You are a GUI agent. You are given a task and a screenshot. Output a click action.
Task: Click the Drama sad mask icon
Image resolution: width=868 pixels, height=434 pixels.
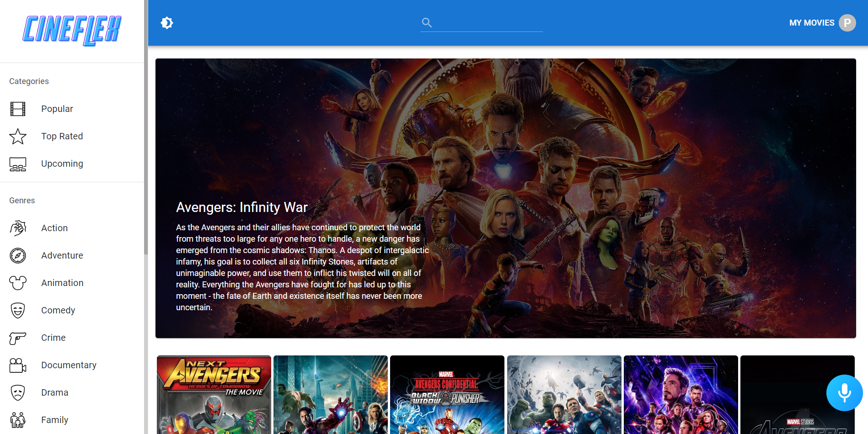click(18, 392)
